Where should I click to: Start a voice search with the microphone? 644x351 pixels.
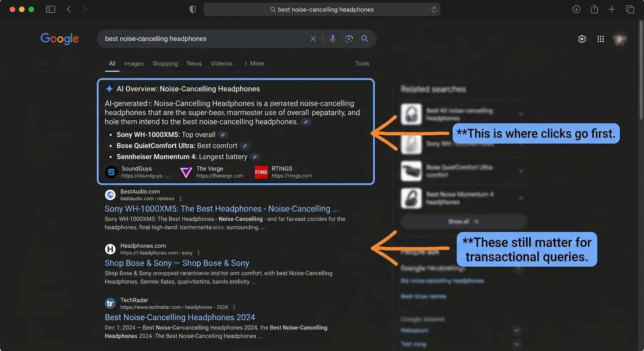click(333, 39)
